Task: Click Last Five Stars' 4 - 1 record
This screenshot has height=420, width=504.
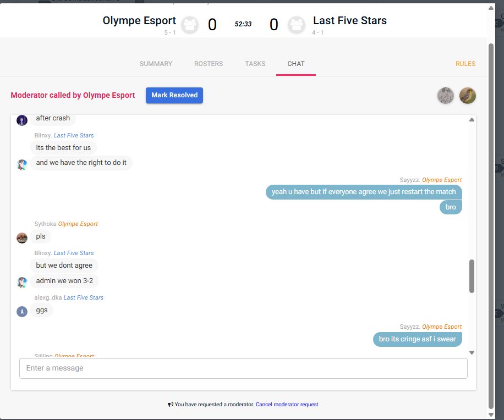Action: [x=317, y=32]
